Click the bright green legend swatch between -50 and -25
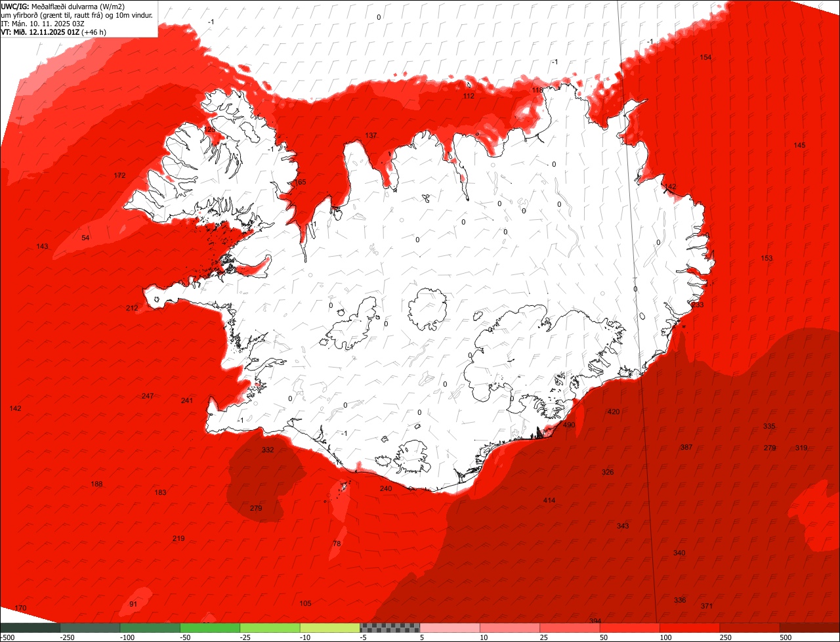Image resolution: width=840 pixels, height=642 pixels. pyautogui.click(x=210, y=628)
